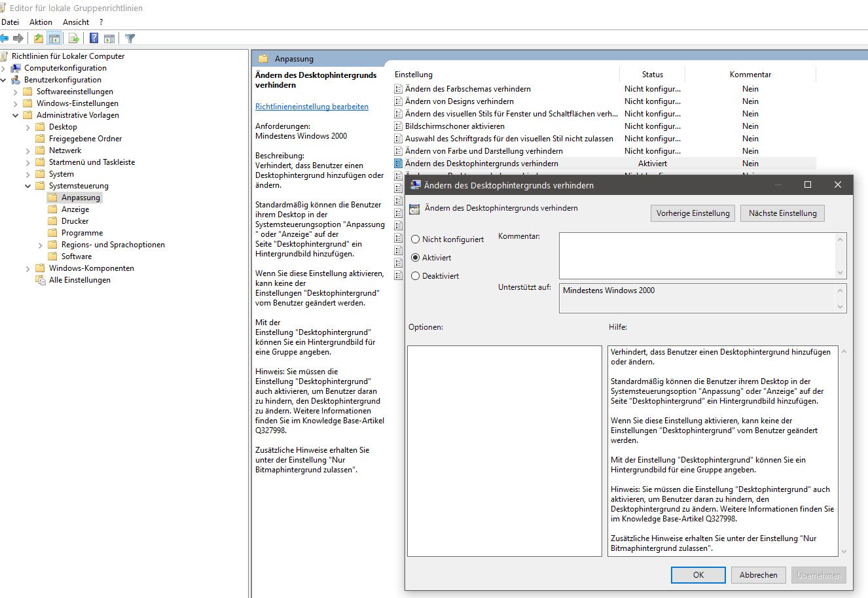This screenshot has height=598, width=868.
Task: Select the Deaktiviert radio button
Action: tap(415, 276)
